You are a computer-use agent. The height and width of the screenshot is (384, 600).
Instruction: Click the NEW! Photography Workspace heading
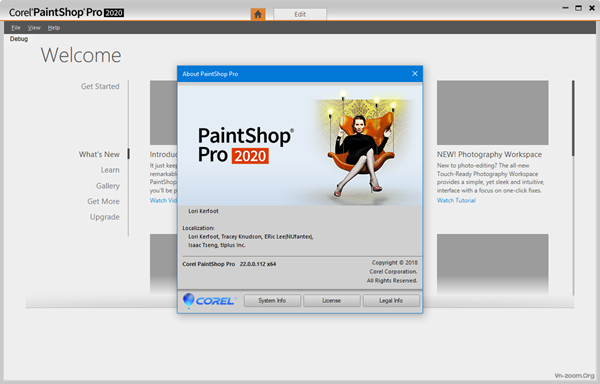[x=489, y=155]
